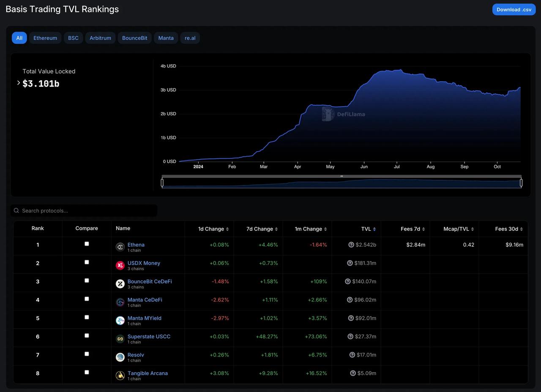This screenshot has width=541, height=392.
Task: Sort table by TVL column arrow
Action: pyautogui.click(x=374, y=229)
